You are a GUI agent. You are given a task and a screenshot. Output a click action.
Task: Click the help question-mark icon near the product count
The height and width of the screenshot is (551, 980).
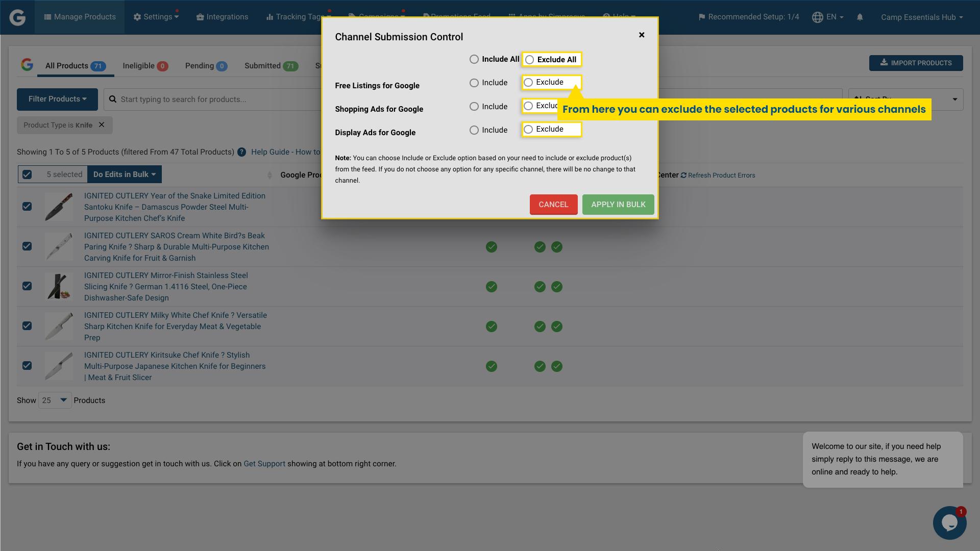[x=241, y=152]
